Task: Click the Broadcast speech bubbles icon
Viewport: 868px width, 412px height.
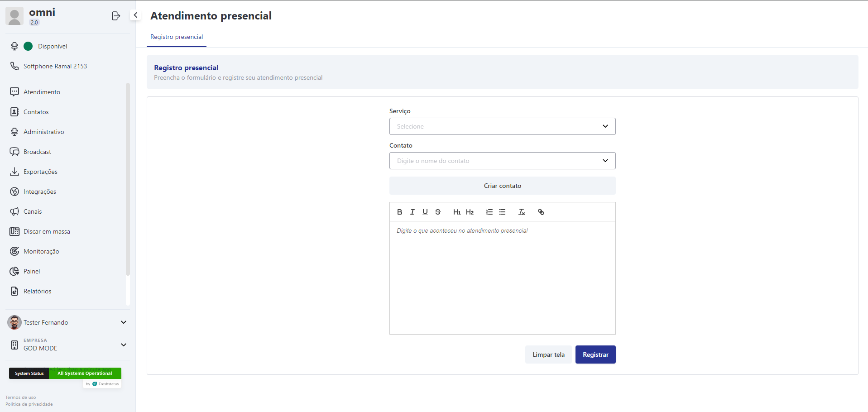Action: click(x=14, y=152)
